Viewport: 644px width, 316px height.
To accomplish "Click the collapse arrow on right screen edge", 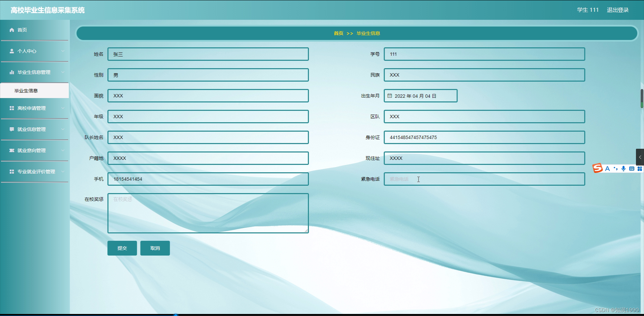I will pyautogui.click(x=641, y=157).
